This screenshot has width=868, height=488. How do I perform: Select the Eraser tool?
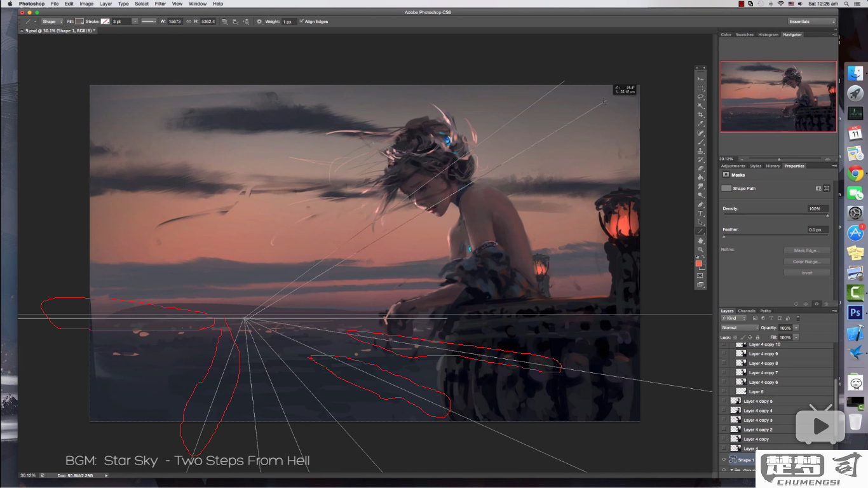pyautogui.click(x=701, y=168)
